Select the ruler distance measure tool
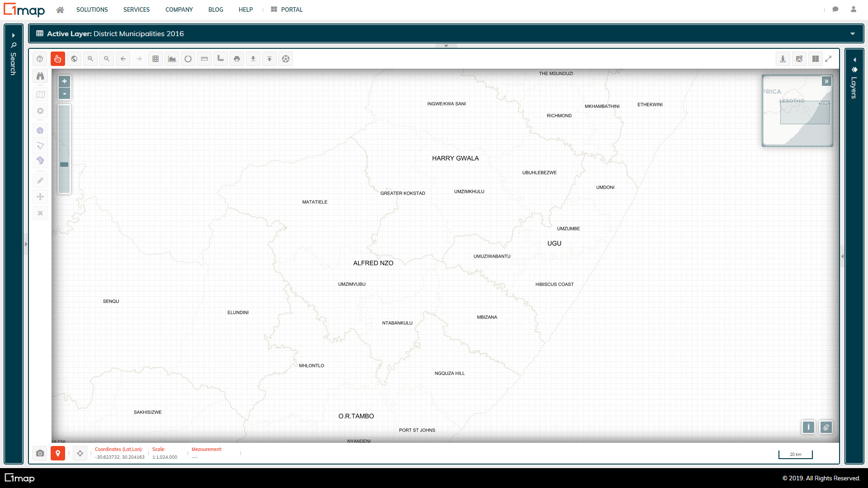The height and width of the screenshot is (488, 868). (x=204, y=59)
